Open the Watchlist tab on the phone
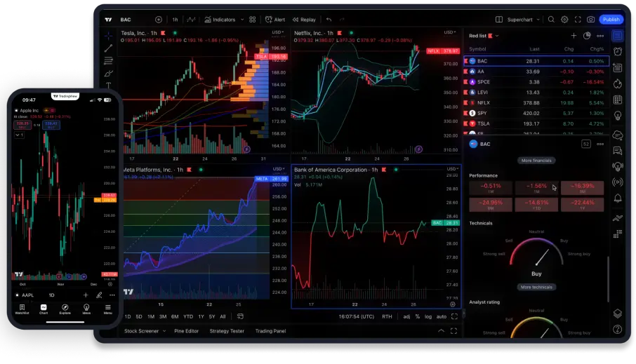This screenshot has height=364, width=636. [22, 309]
